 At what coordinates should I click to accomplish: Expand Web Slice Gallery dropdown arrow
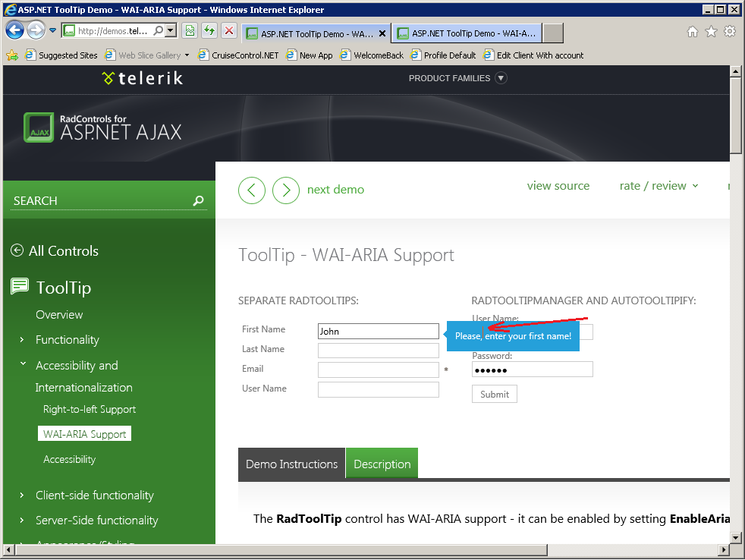click(187, 55)
